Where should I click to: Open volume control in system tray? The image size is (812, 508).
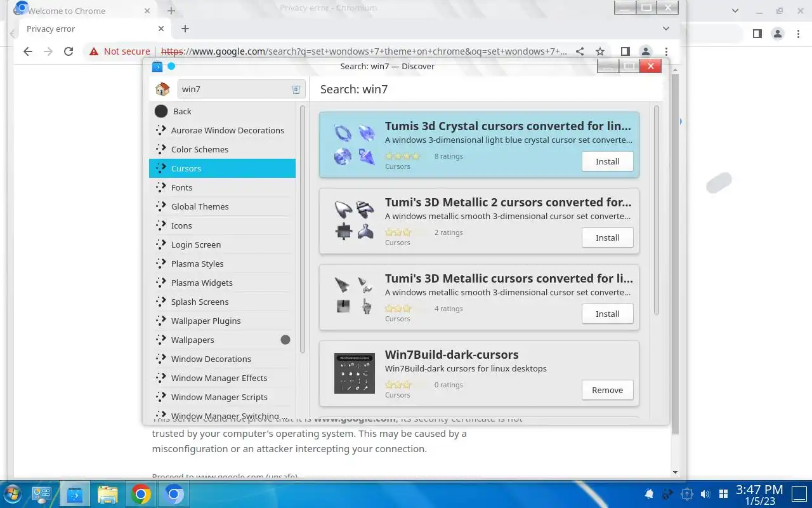(x=705, y=494)
